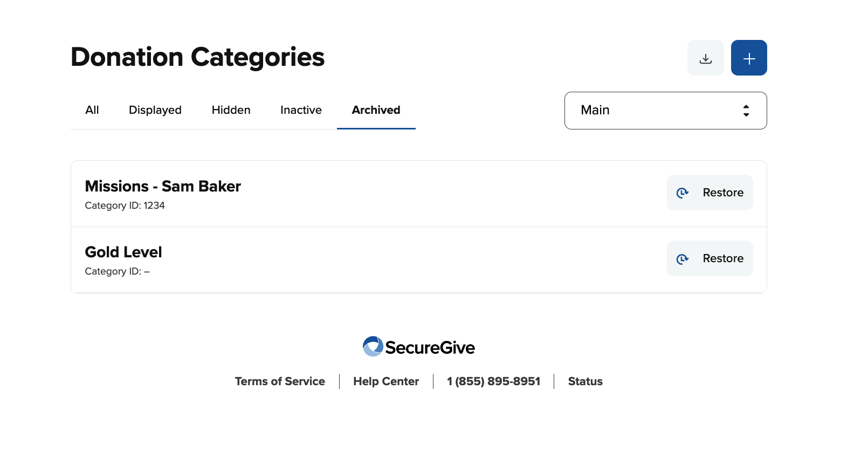Click the 1 (855) 895-8951 phone link
The image size is (868, 451).
point(493,381)
